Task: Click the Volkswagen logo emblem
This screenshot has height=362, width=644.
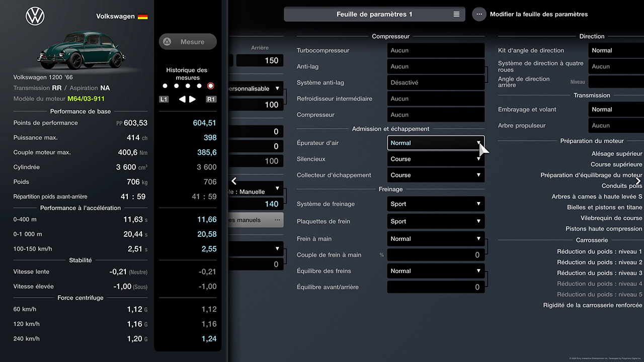Action: 35,16
